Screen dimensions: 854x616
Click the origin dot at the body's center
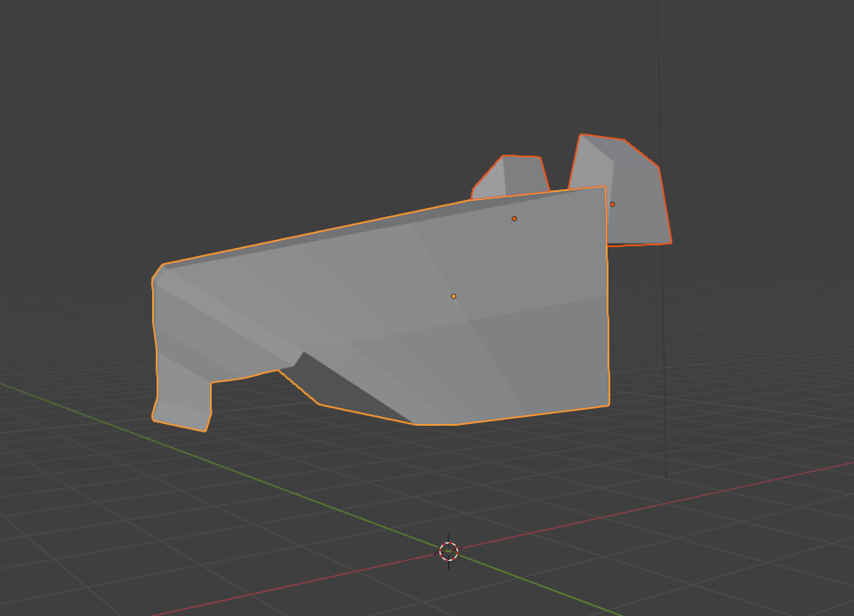(x=454, y=297)
